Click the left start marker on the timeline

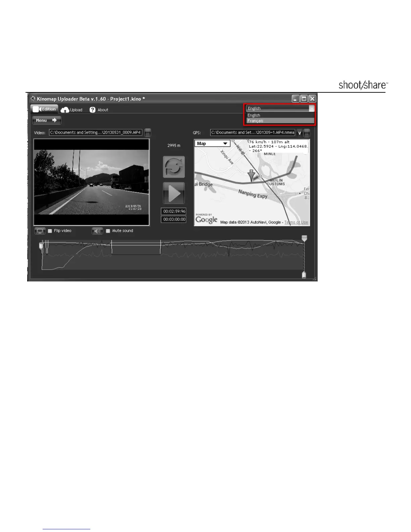[x=41, y=247]
